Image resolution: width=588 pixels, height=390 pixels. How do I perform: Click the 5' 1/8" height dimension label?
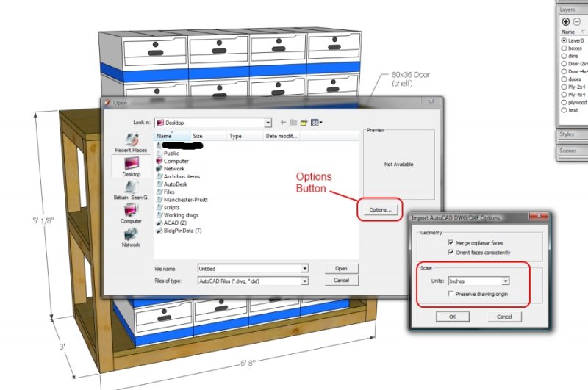coord(43,220)
